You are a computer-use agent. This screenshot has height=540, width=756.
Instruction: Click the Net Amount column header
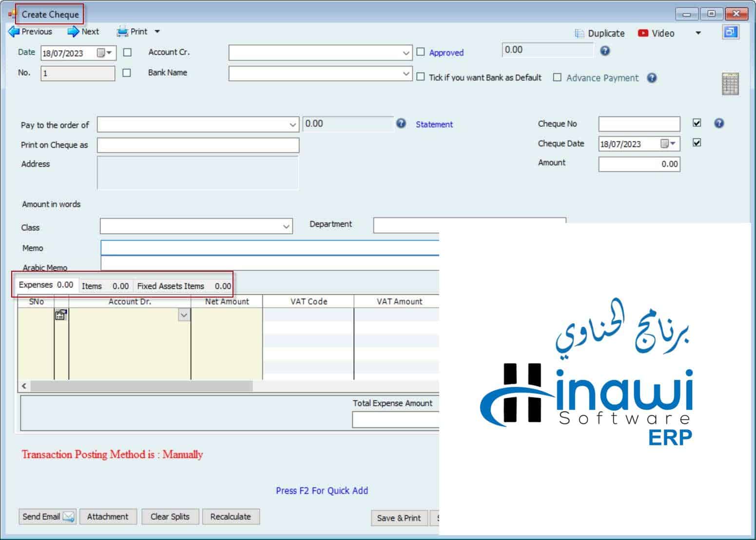point(227,301)
